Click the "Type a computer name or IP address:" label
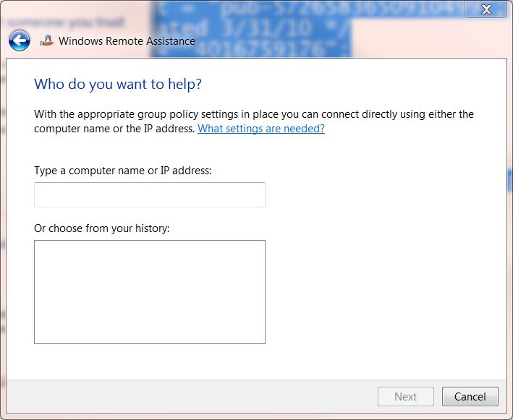The height and width of the screenshot is (420, 513). coord(123,171)
